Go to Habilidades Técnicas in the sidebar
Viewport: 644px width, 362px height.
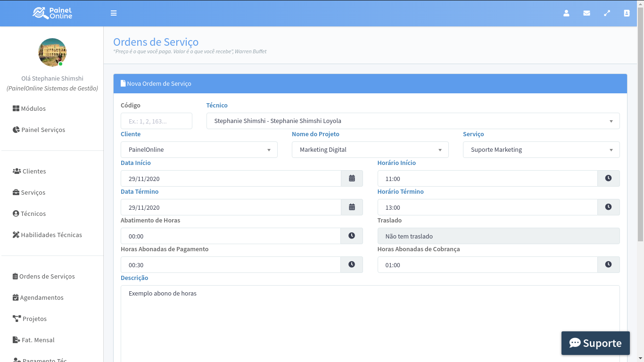click(47, 235)
